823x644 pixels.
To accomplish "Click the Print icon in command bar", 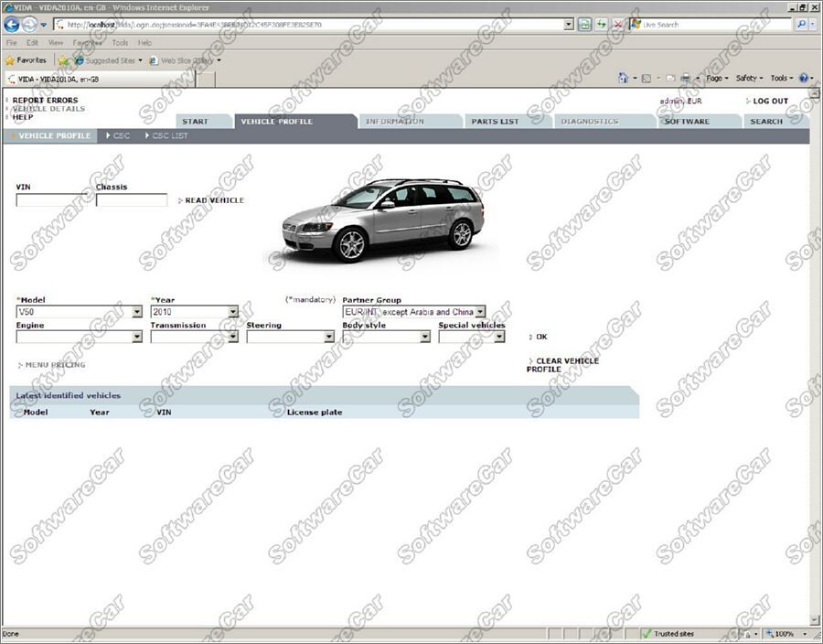I will (685, 79).
